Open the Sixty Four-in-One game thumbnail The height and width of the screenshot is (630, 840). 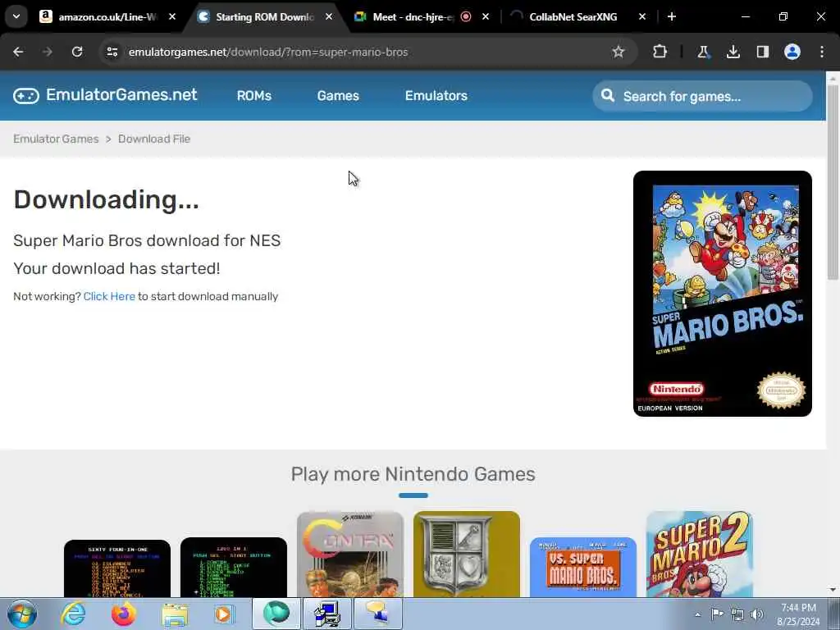point(117,568)
